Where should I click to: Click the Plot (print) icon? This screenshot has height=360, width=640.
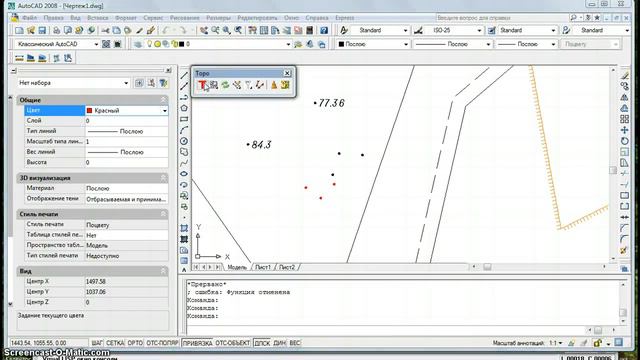[56, 31]
